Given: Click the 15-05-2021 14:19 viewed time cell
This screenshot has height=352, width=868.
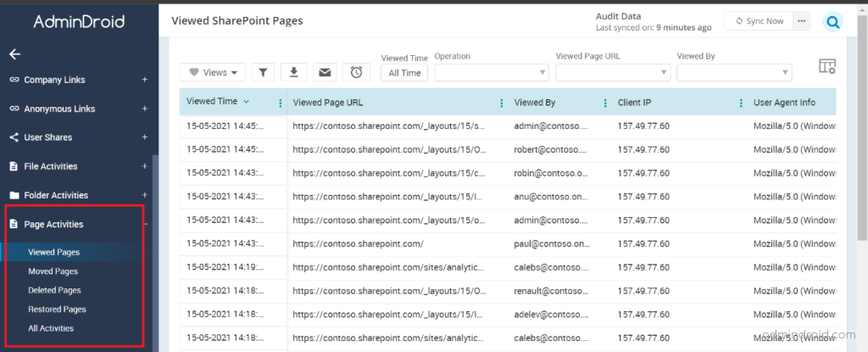Looking at the screenshot, I should click(x=225, y=267).
